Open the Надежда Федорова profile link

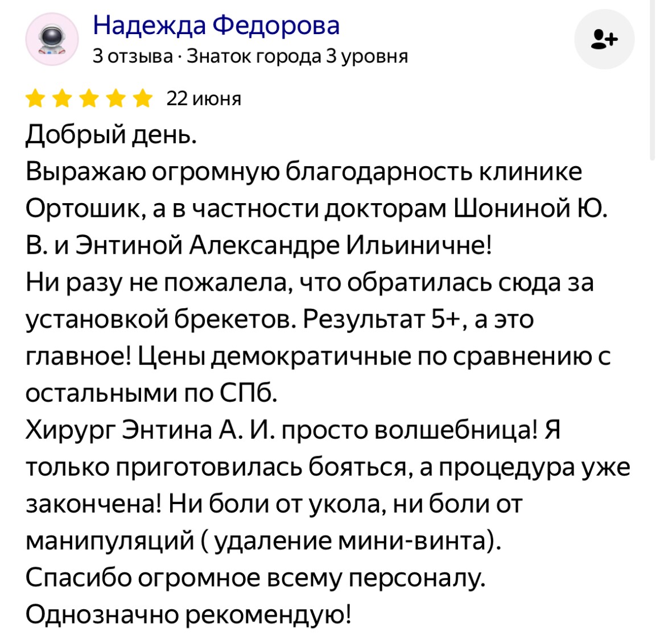click(216, 25)
